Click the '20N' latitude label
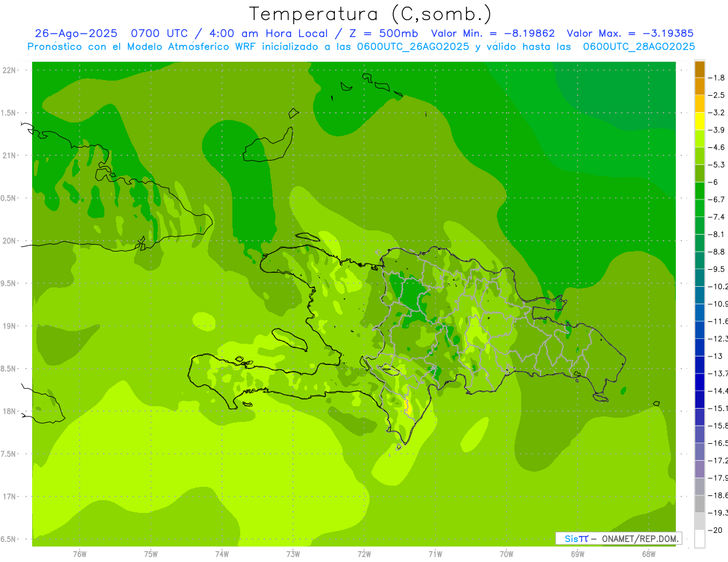Viewport: 728px width, 562px height. tap(10, 241)
